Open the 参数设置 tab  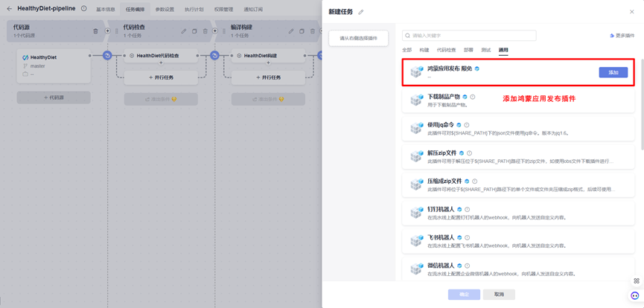point(165,9)
